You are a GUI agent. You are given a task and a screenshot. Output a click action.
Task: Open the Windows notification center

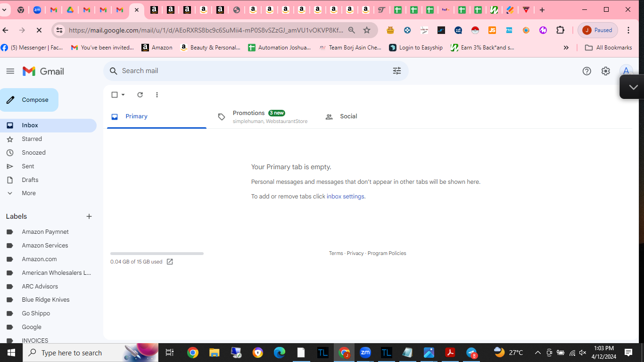click(628, 353)
